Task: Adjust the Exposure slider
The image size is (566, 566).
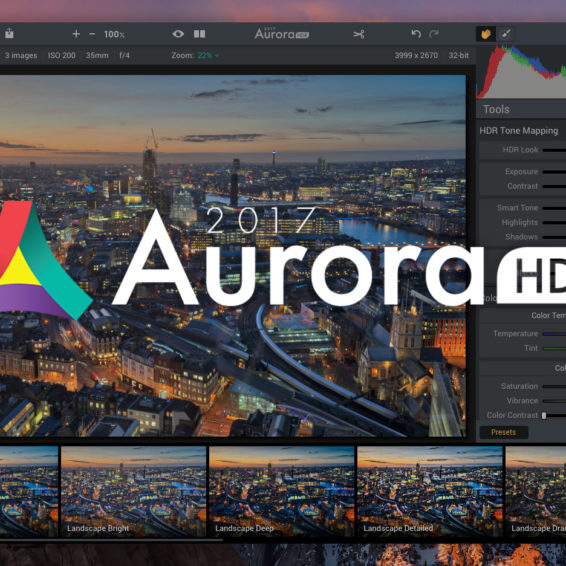Action: coord(554,172)
